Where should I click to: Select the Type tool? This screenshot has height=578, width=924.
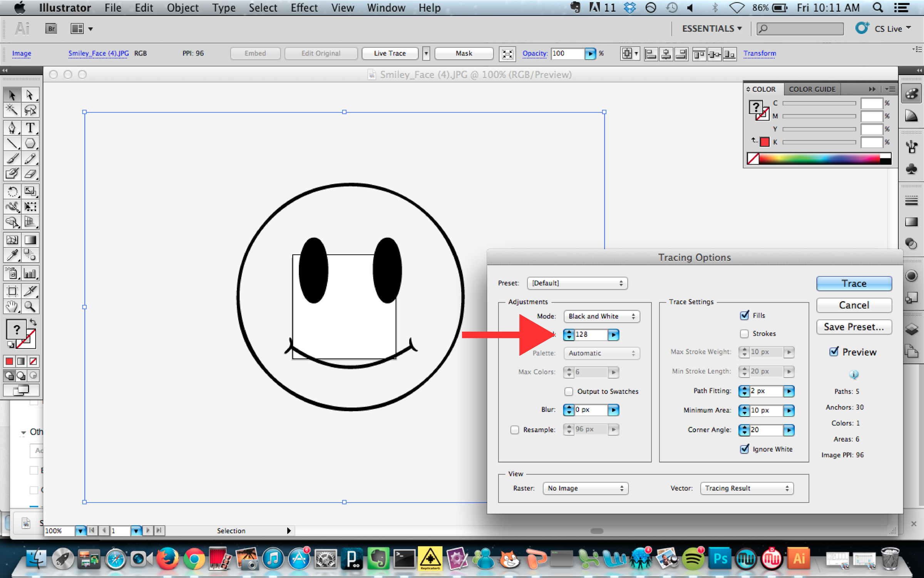(x=30, y=128)
